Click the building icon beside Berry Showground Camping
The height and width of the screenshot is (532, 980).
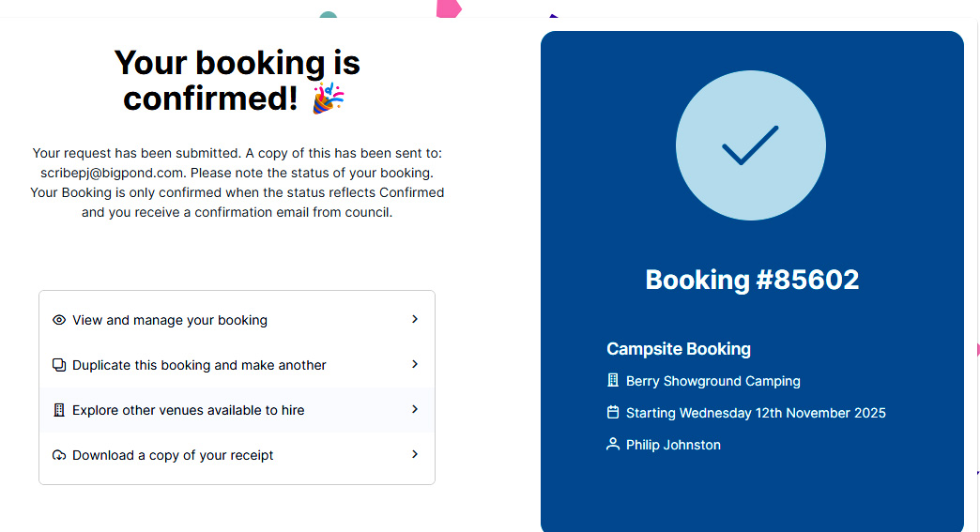pyautogui.click(x=613, y=380)
